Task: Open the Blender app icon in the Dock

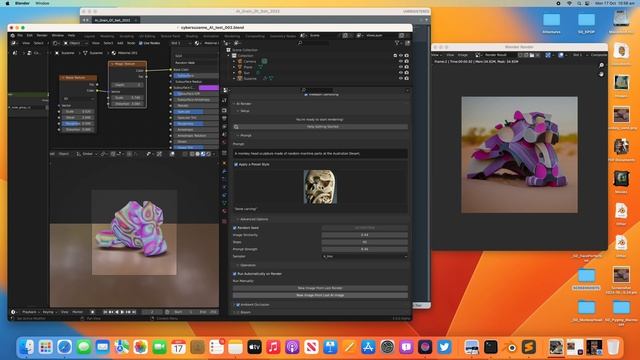Action: point(510,347)
